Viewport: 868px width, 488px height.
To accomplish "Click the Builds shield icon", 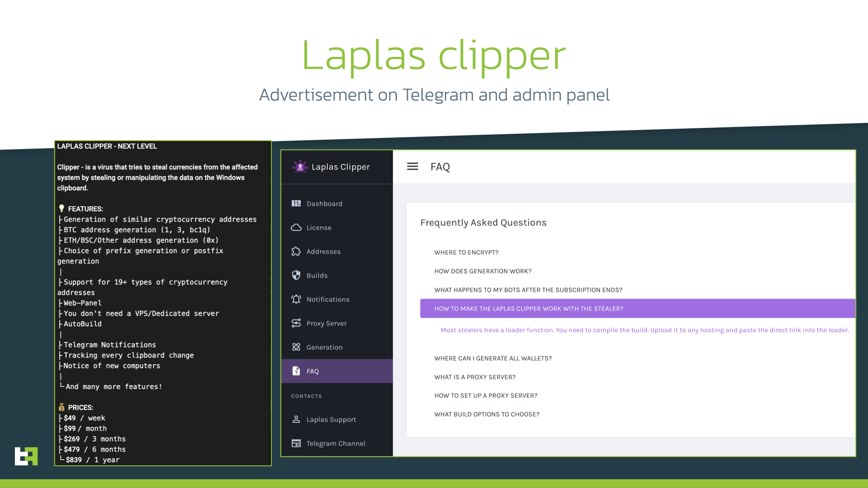I will tap(296, 276).
